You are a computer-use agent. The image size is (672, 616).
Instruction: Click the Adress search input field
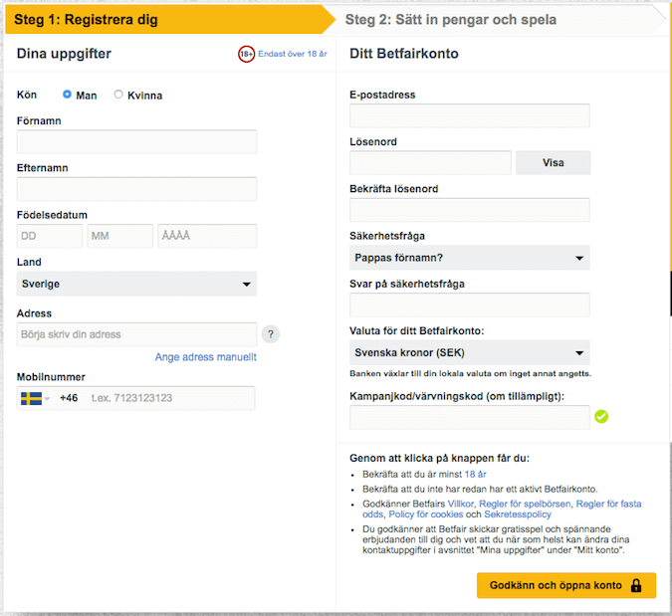coord(136,334)
